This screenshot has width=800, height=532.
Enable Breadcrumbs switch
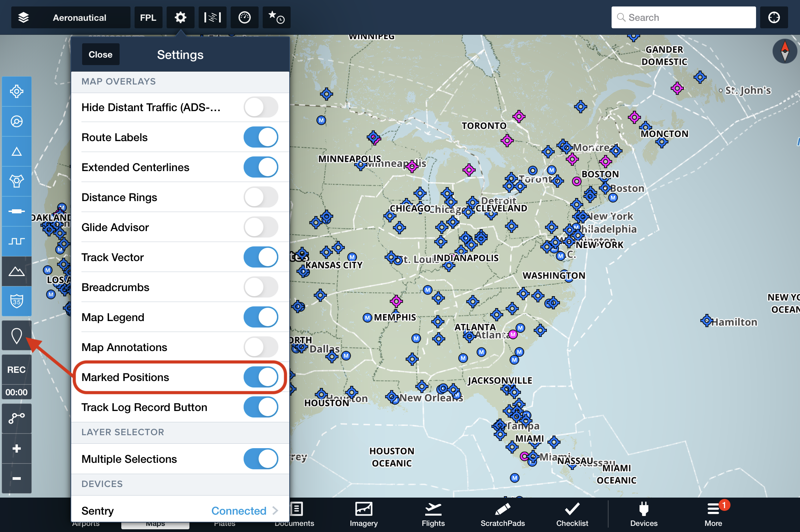[x=261, y=287]
